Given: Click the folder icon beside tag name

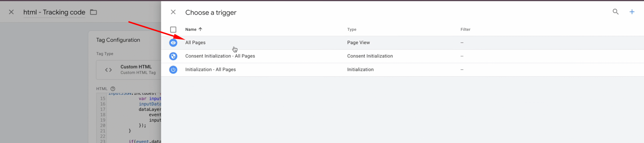Looking at the screenshot, I should [93, 12].
